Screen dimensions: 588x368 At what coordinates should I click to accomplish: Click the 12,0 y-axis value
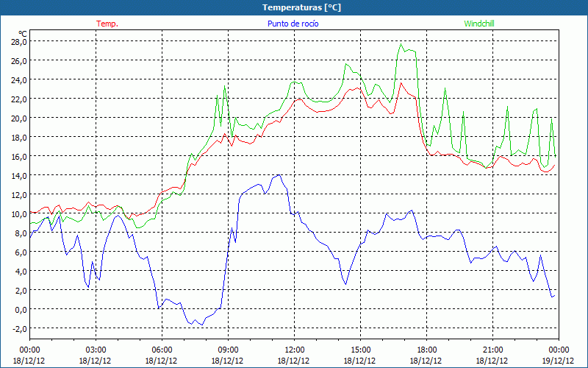point(19,195)
